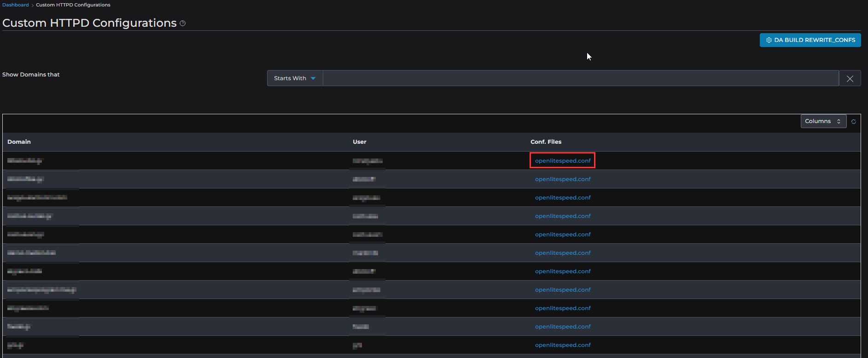Open openlitespeed.conf in the second table row
The image size is (868, 358).
562,179
